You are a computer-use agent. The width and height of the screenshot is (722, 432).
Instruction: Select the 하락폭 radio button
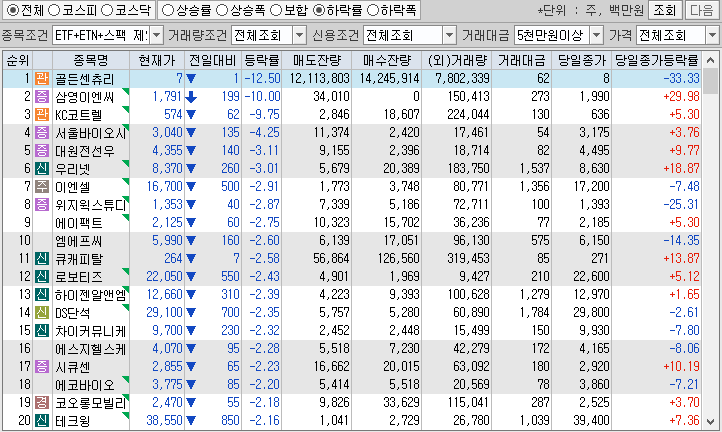373,10
